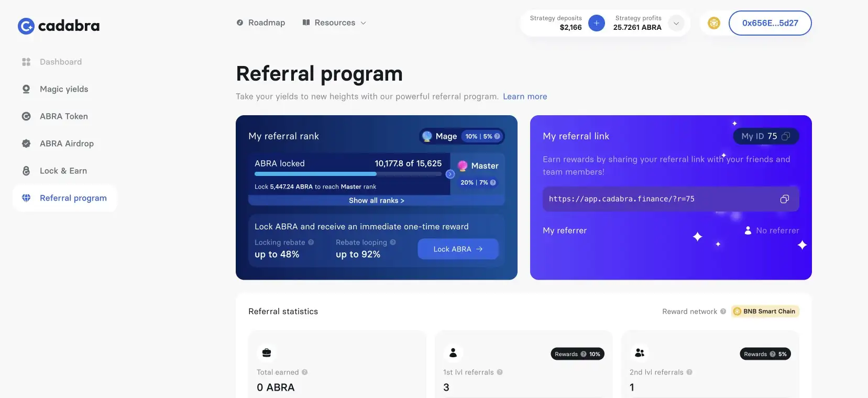Click the Reward network info icon
The image size is (868, 398).
723,312
